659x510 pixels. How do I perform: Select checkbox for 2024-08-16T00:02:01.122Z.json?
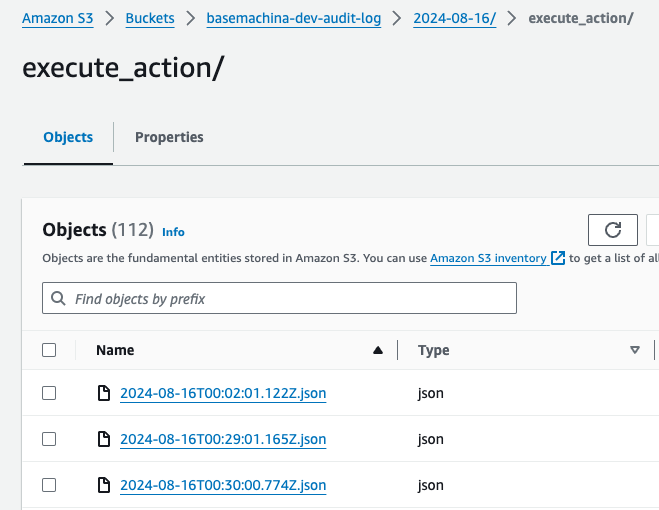point(49,393)
